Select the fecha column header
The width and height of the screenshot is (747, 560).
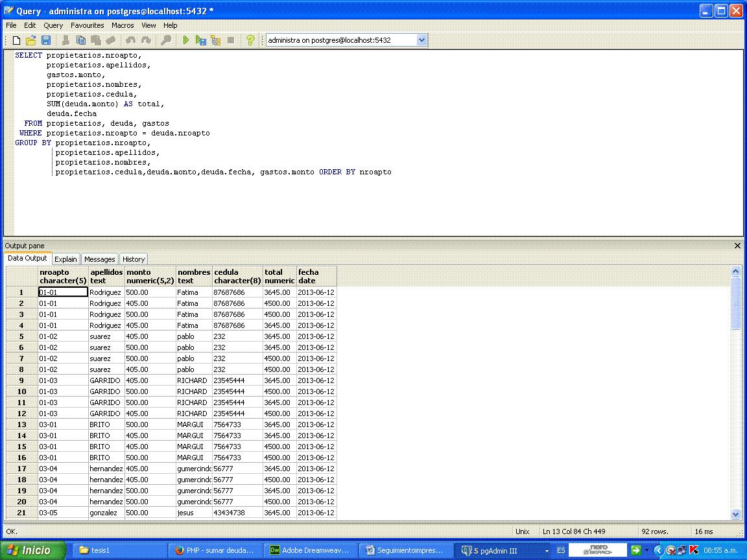[317, 276]
